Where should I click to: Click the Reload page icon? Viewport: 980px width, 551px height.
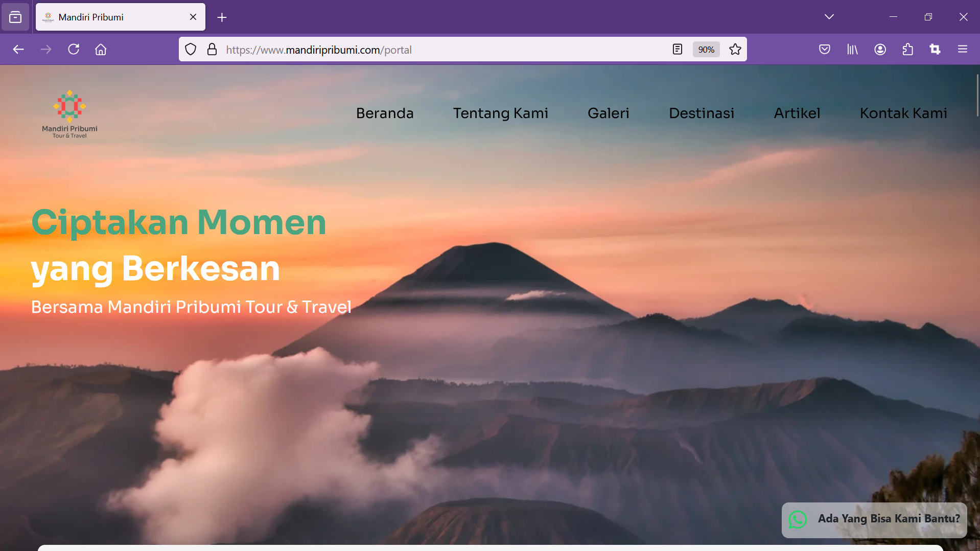pyautogui.click(x=74, y=50)
